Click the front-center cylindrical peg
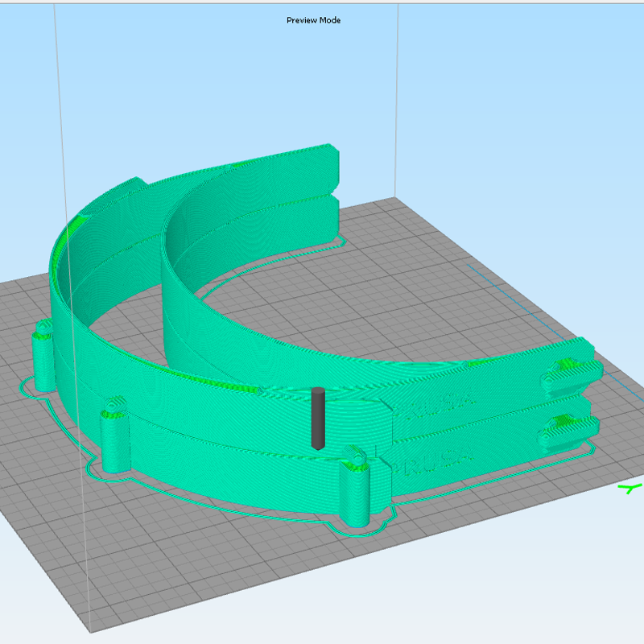644x644 pixels. (x=354, y=491)
